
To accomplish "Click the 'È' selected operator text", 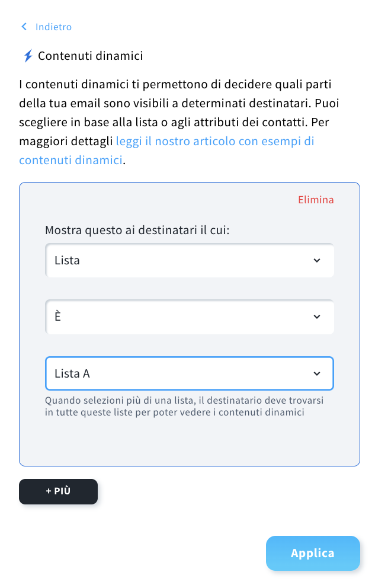I will point(58,317).
